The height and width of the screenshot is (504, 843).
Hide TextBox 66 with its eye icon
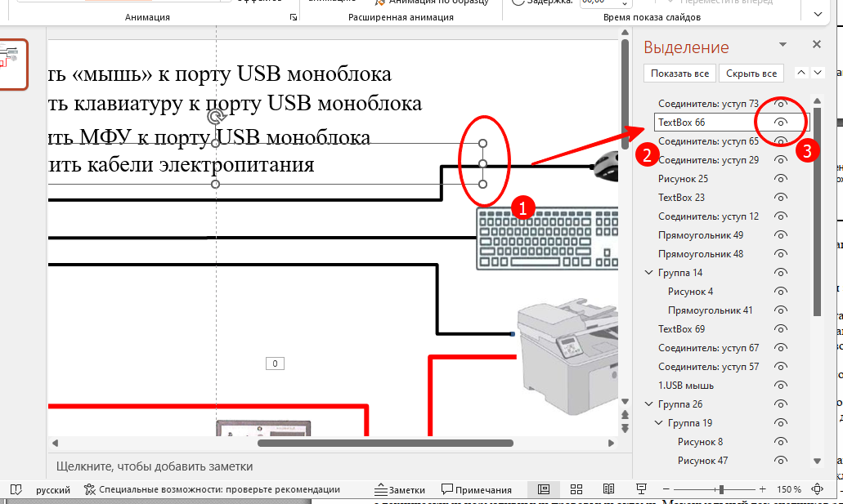tap(780, 123)
